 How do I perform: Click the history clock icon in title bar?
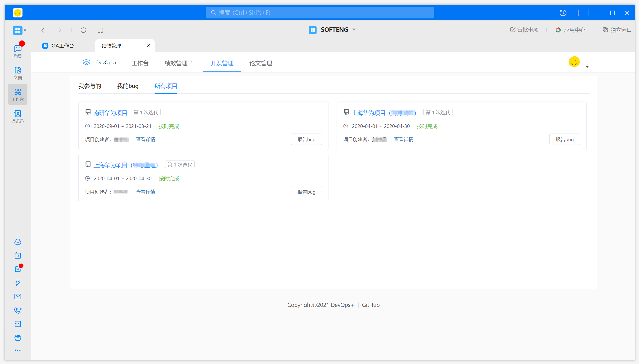563,13
